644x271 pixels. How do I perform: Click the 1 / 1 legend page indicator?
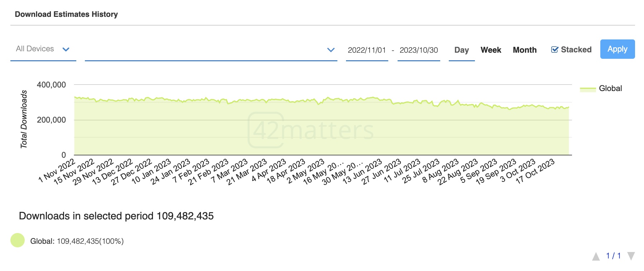(613, 256)
